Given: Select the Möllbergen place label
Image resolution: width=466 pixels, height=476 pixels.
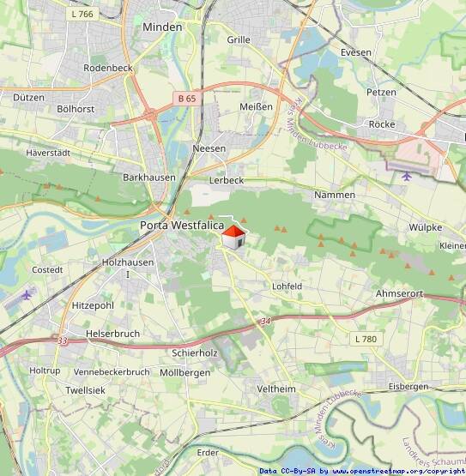Looking at the screenshot, I should [185, 372].
